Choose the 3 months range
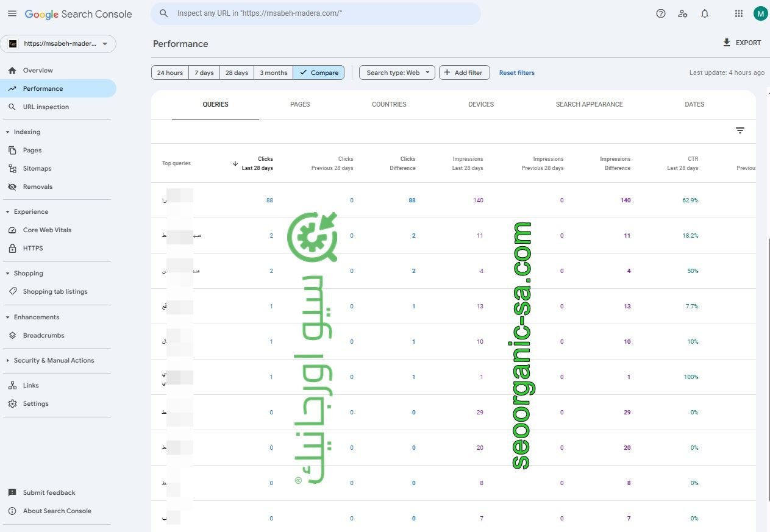The width and height of the screenshot is (770, 532). tap(273, 73)
